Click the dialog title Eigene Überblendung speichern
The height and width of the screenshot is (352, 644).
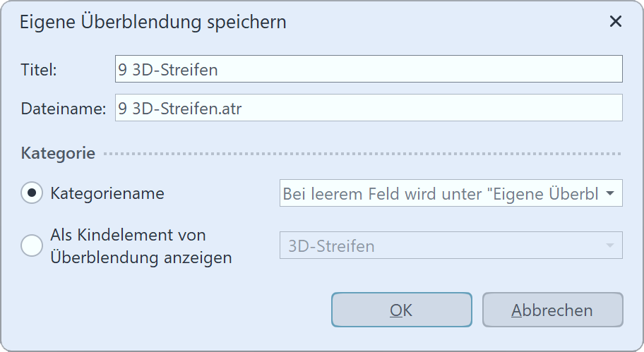(153, 22)
